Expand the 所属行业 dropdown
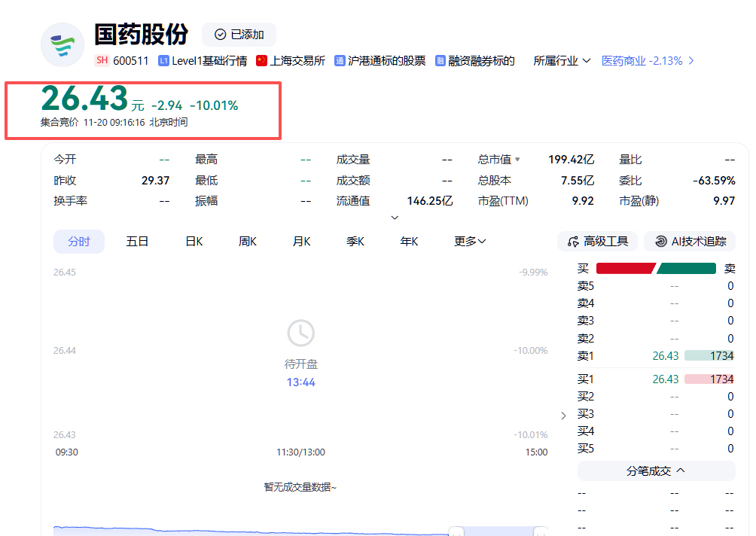 562,61
